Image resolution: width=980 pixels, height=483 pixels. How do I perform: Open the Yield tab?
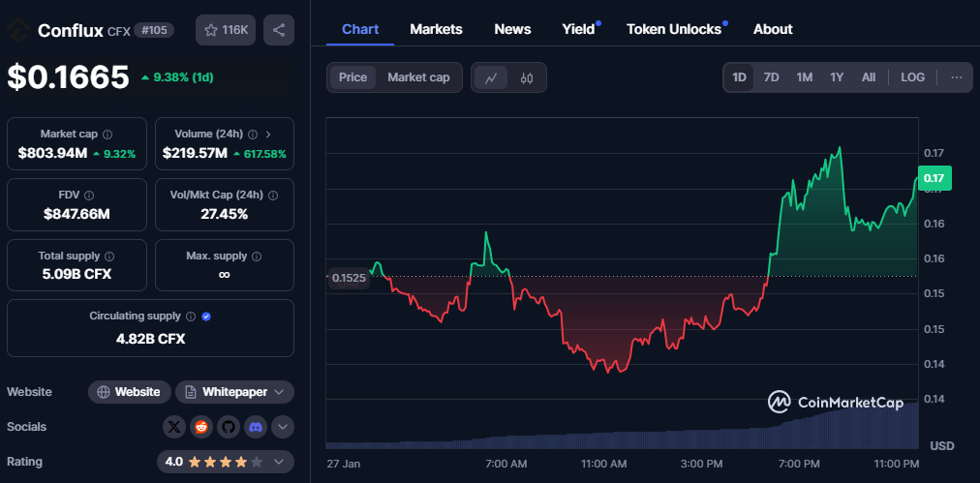click(x=579, y=29)
